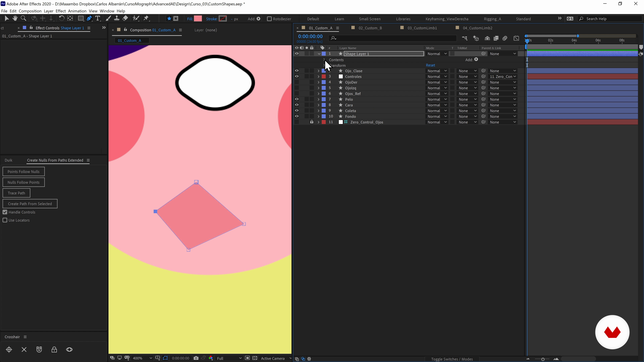Enable Motion Blur for timeline
644x362 pixels.
[505, 38]
